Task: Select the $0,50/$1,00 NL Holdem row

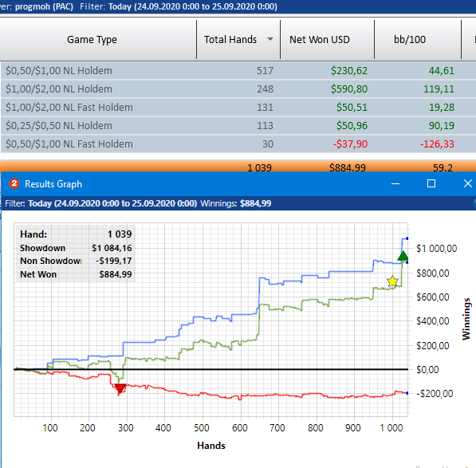Action: click(238, 71)
